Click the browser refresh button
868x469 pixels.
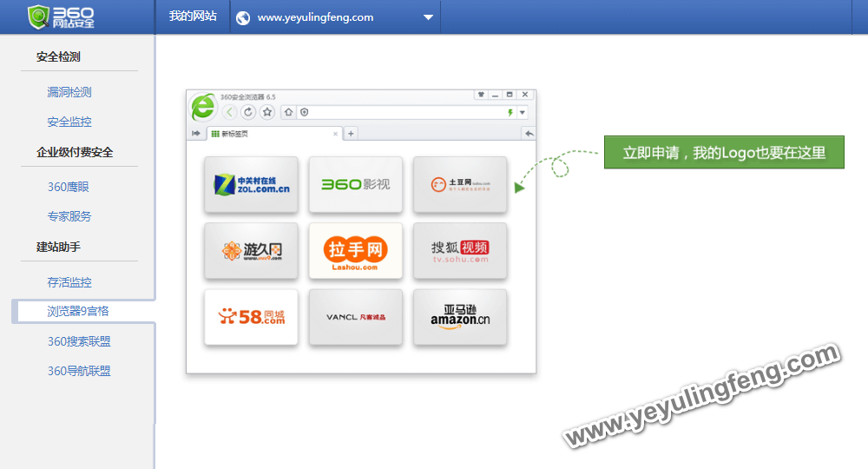248,112
